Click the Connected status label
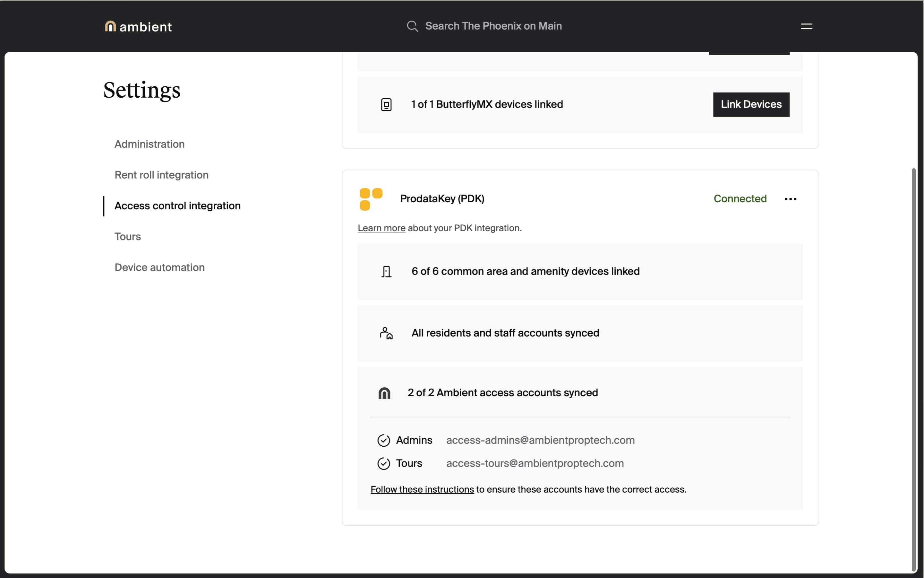The image size is (924, 578). (740, 199)
